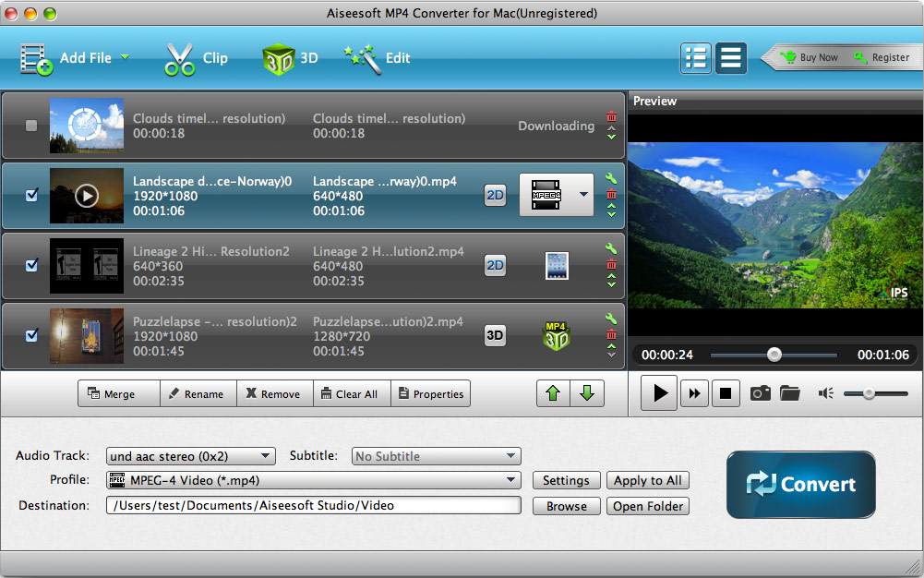The height and width of the screenshot is (578, 924).
Task: Click iPad profile icon on Lineage 2 row
Action: click(x=557, y=266)
